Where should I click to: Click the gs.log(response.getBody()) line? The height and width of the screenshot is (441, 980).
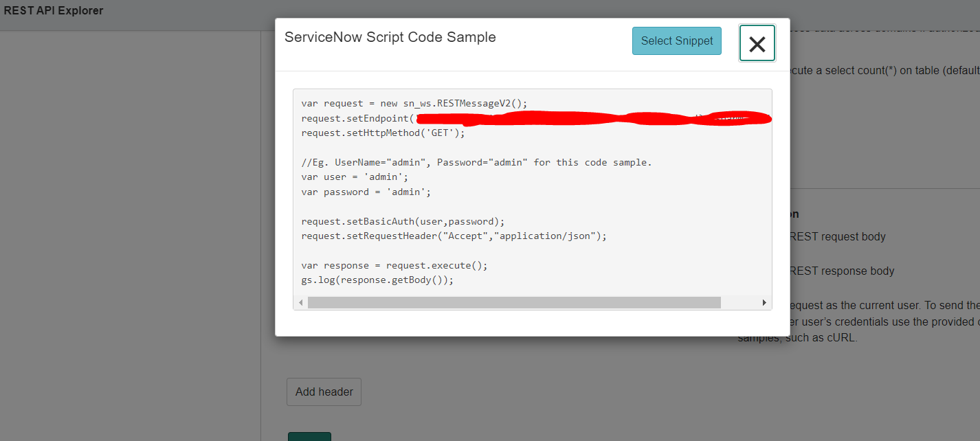click(377, 280)
